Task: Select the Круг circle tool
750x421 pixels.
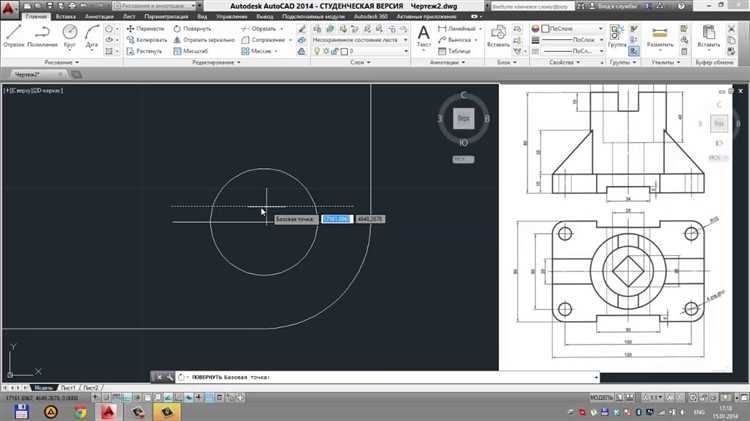Action: click(71, 36)
